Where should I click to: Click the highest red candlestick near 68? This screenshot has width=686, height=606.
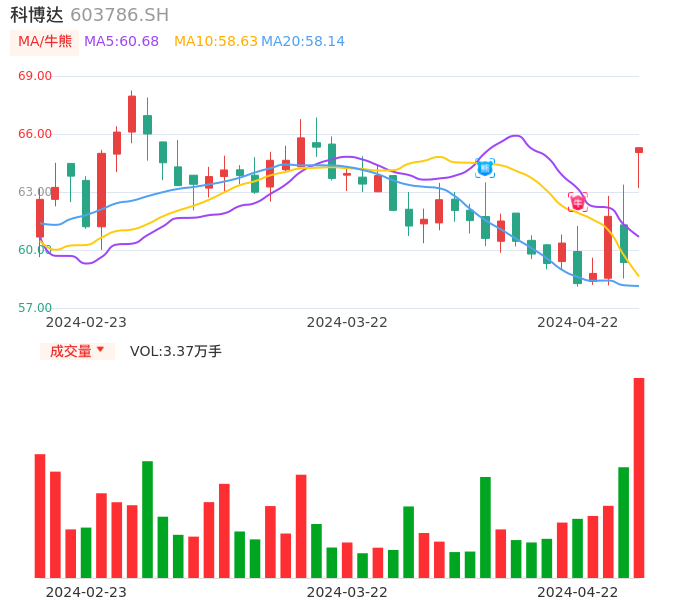(132, 114)
